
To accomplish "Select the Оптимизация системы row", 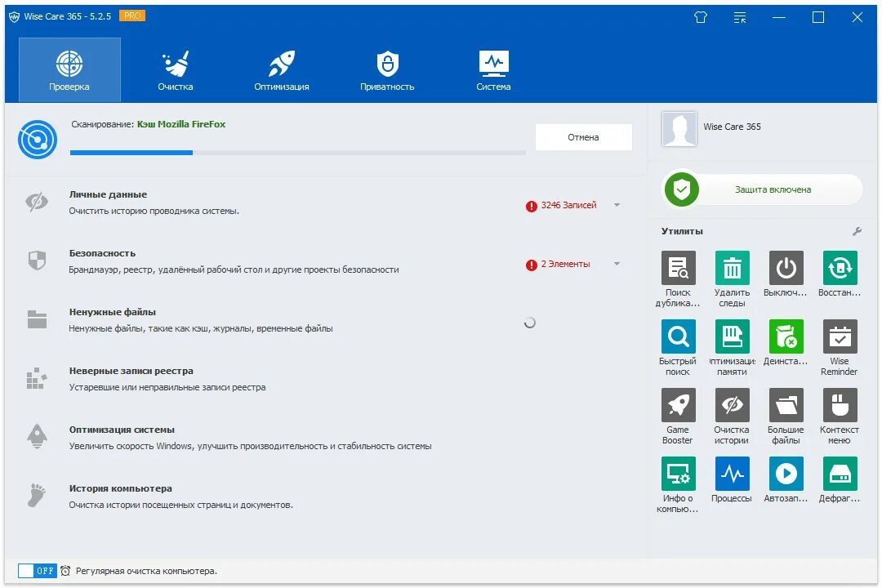I will tap(324, 438).
